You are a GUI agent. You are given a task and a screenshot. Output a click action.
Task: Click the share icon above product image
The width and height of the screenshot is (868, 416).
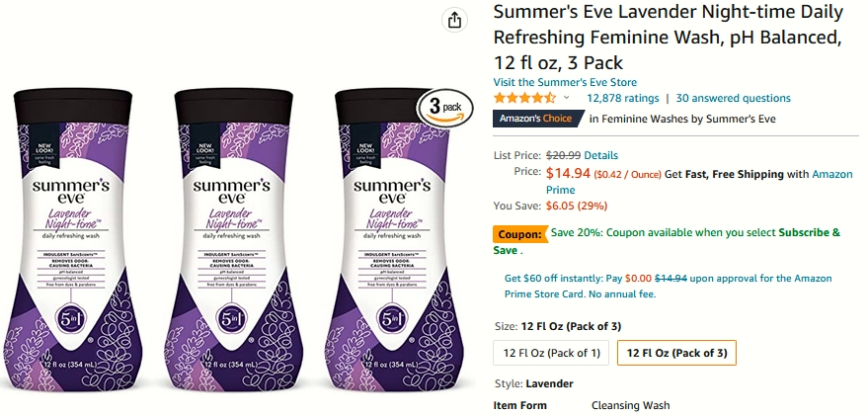[454, 21]
